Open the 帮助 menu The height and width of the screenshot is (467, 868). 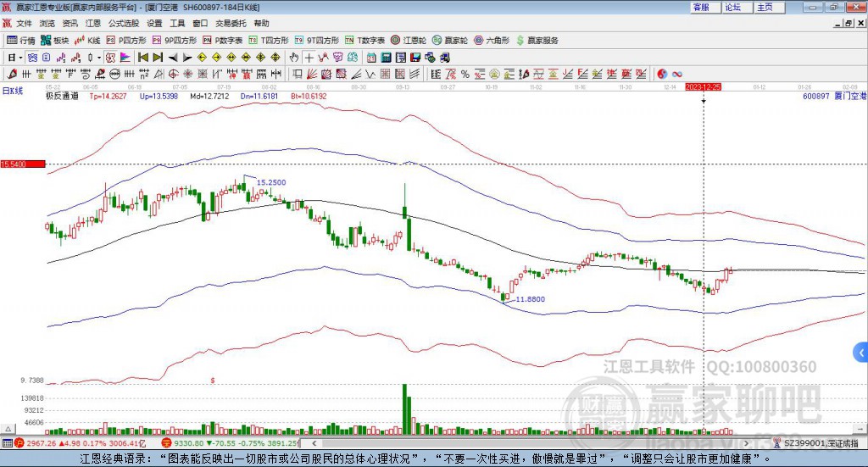(261, 23)
